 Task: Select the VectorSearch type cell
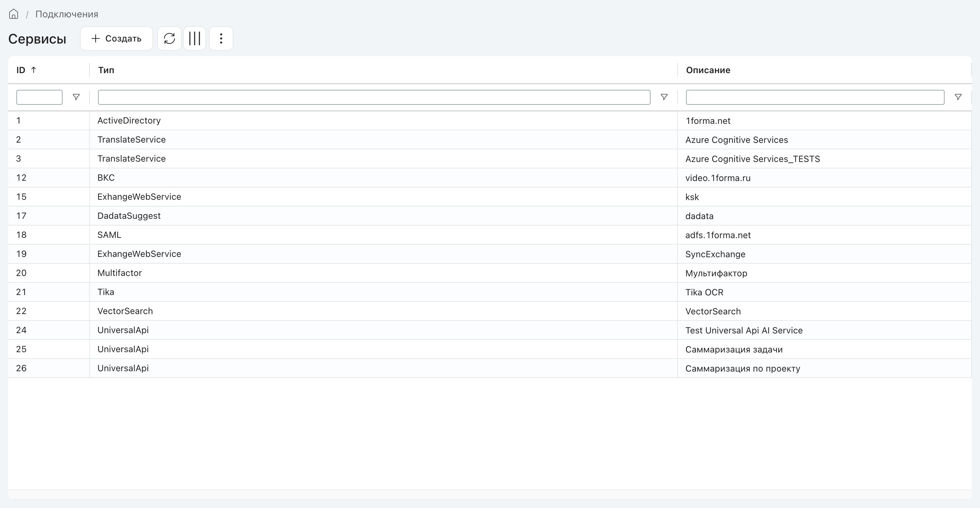coord(383,311)
